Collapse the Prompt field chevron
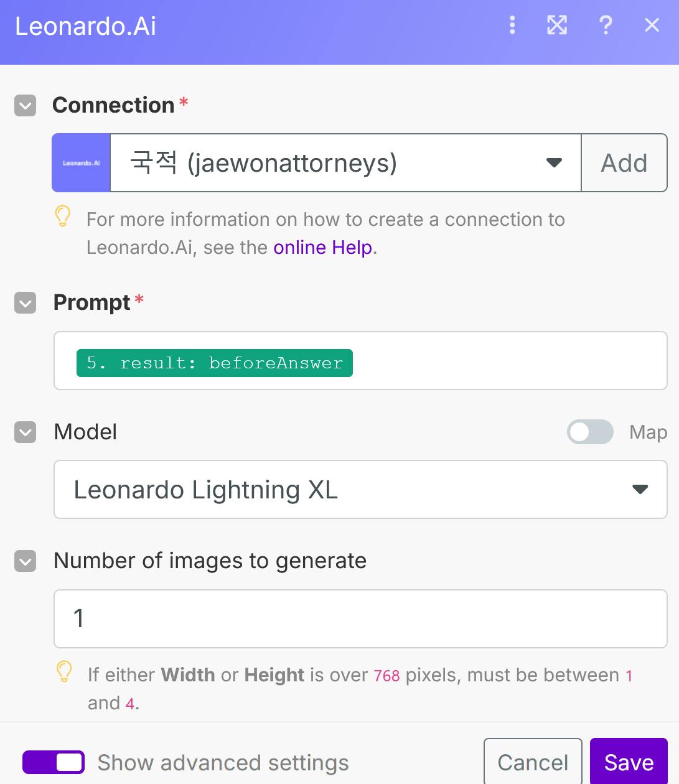The image size is (679, 784). point(26,303)
